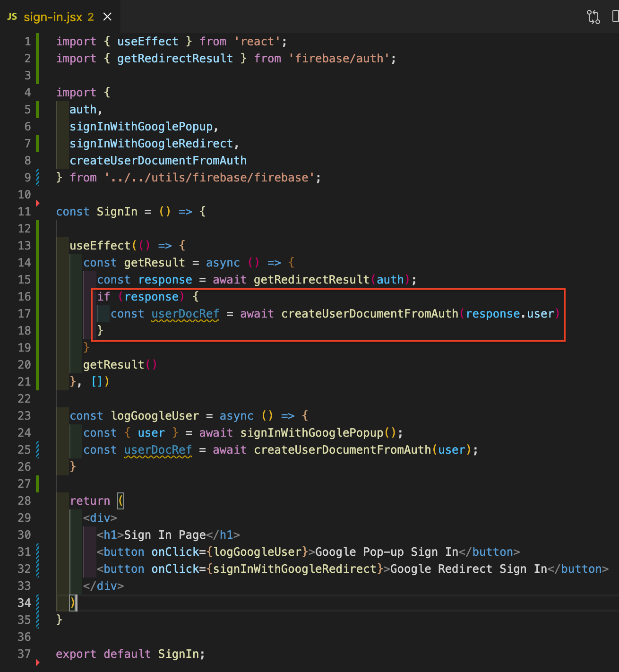
Task: Click the '../../utils/firebase/firebase' path string
Action: [x=209, y=178]
